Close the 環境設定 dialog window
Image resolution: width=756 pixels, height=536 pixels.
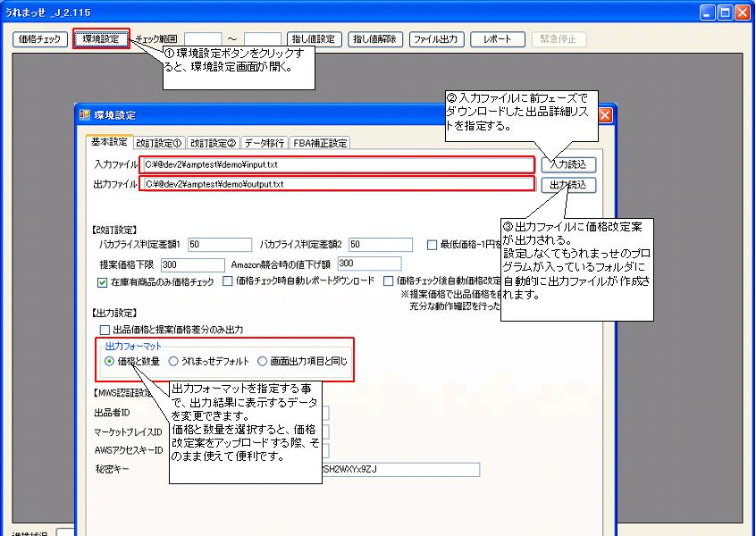click(x=604, y=115)
